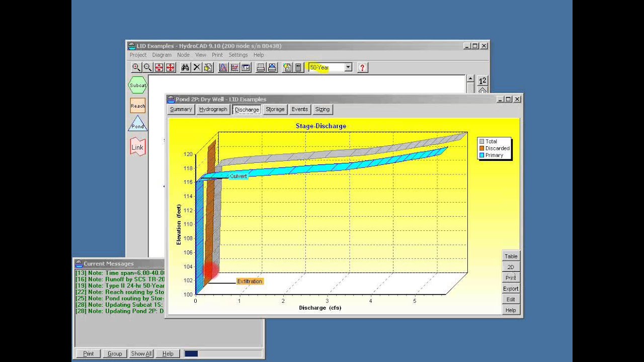Select the Discharge tab
Screen dimensions: 644x362
(247, 109)
